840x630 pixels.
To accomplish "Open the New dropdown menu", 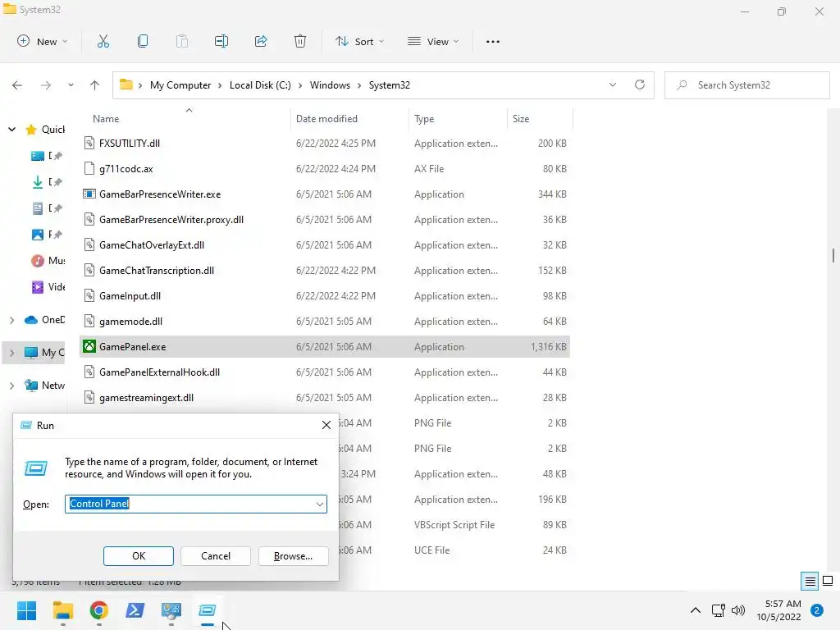I will (43, 41).
